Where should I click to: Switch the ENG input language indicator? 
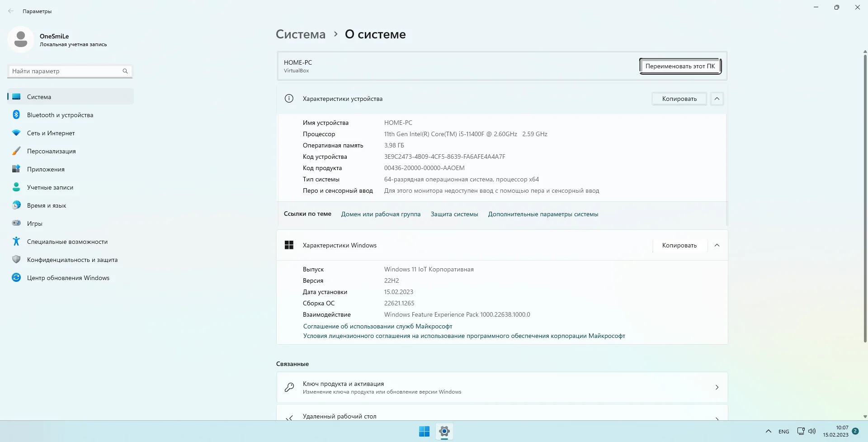(784, 432)
